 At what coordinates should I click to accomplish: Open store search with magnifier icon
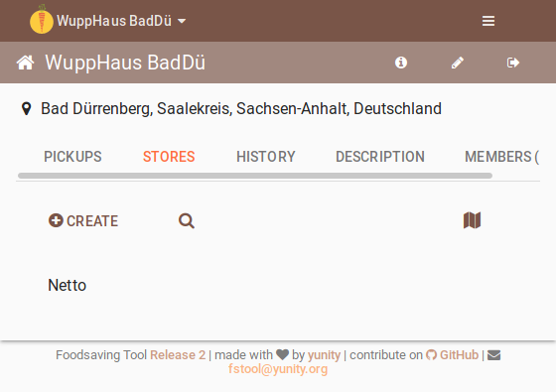coord(187,220)
